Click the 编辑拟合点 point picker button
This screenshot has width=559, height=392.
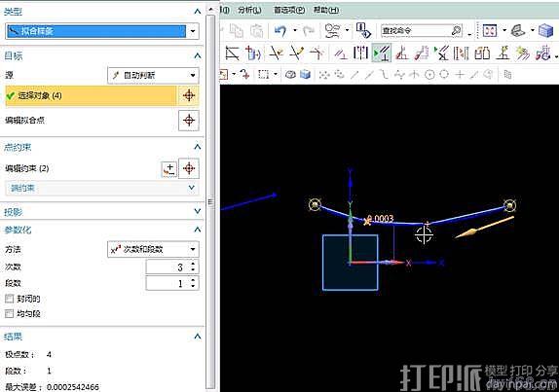pos(189,121)
